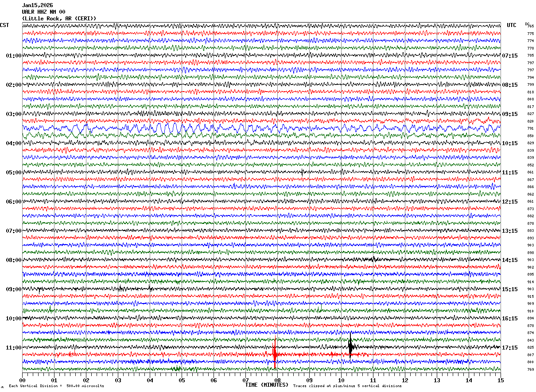This screenshot has width=536, height=392.
Task: Click the (Little Rock, AR (CERI)) location text
Action: tap(59, 19)
